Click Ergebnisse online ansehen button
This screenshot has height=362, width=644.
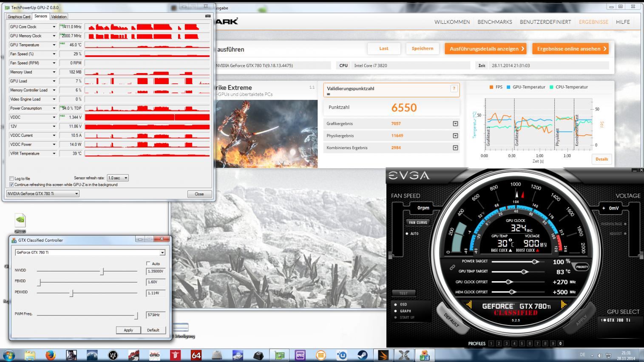click(x=570, y=48)
